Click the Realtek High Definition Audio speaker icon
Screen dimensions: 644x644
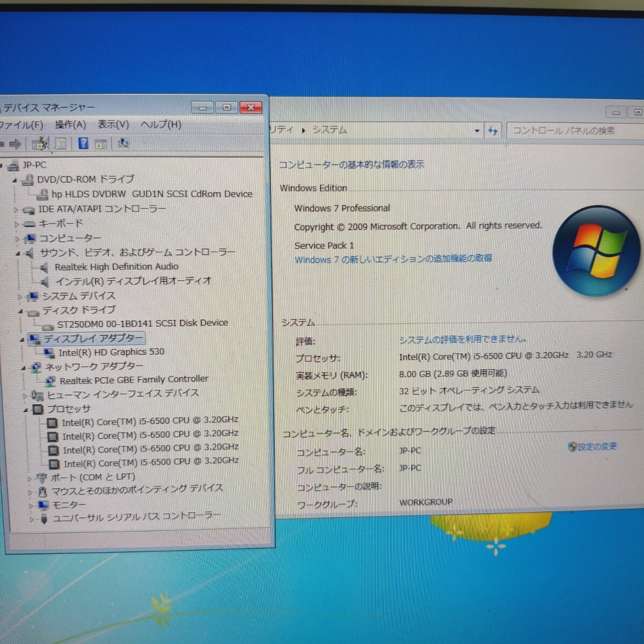[45, 267]
